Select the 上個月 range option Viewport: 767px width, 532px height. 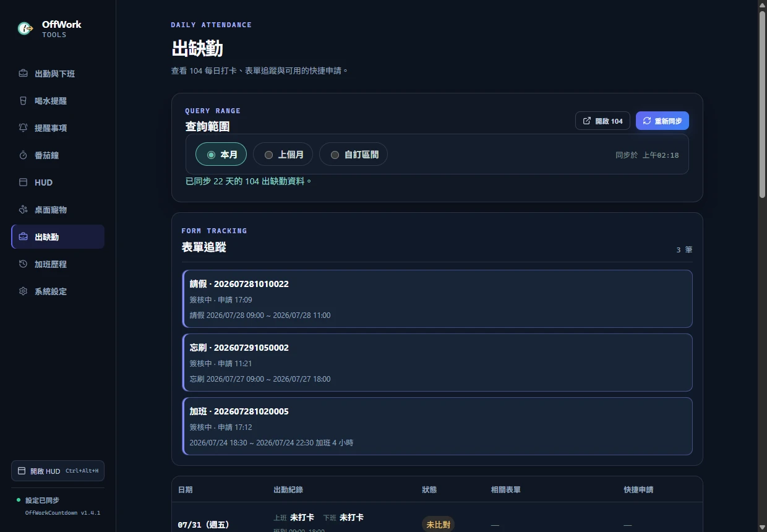[x=283, y=154]
